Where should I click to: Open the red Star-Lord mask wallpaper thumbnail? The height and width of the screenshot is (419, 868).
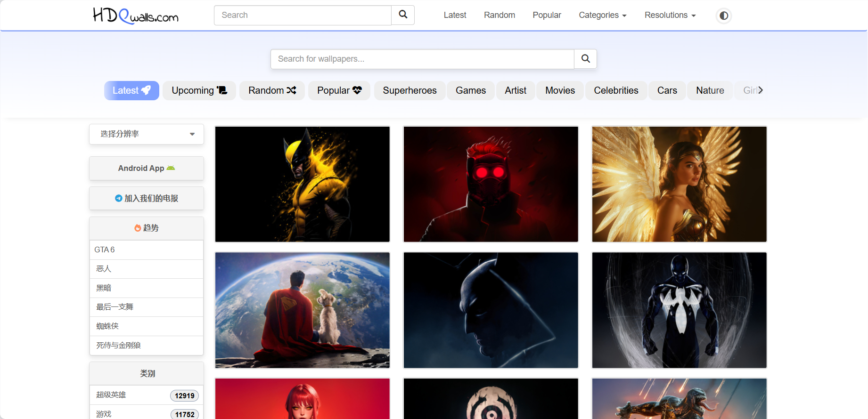[491, 184]
